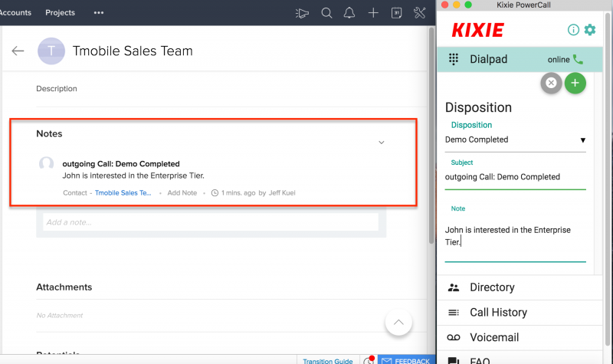Image resolution: width=613 pixels, height=364 pixels.
Task: Open Voicemail in Kixie
Action: (520, 337)
